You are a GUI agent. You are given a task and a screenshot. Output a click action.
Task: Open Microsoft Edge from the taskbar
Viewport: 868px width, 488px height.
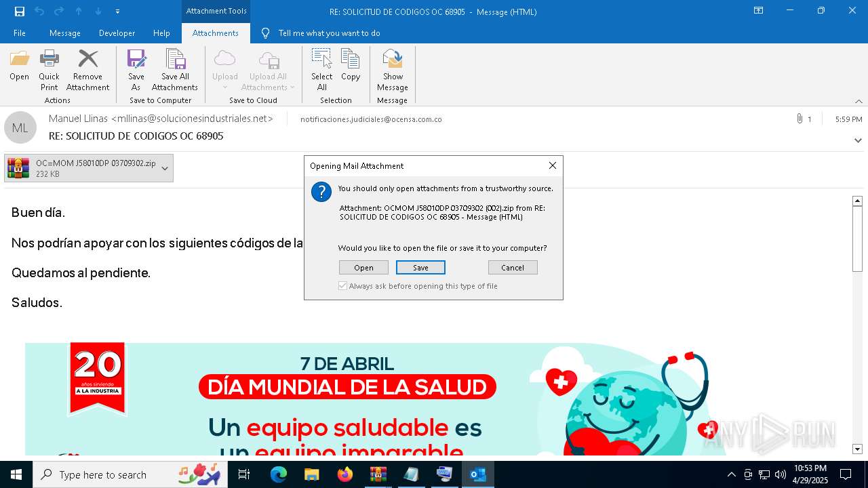pos(279,474)
